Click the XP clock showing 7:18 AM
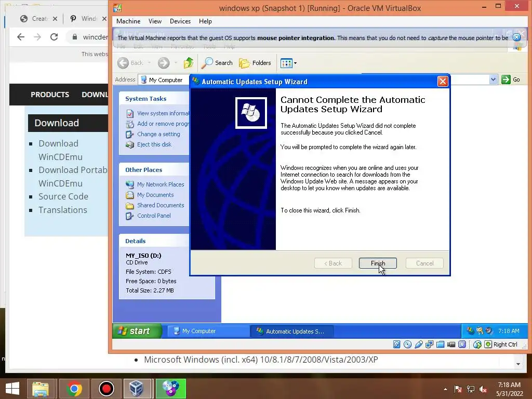This screenshot has width=532, height=399. [x=509, y=331]
